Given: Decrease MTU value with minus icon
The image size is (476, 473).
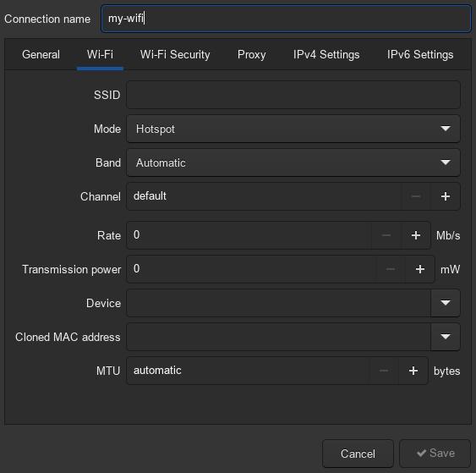Looking at the screenshot, I should 384,371.
